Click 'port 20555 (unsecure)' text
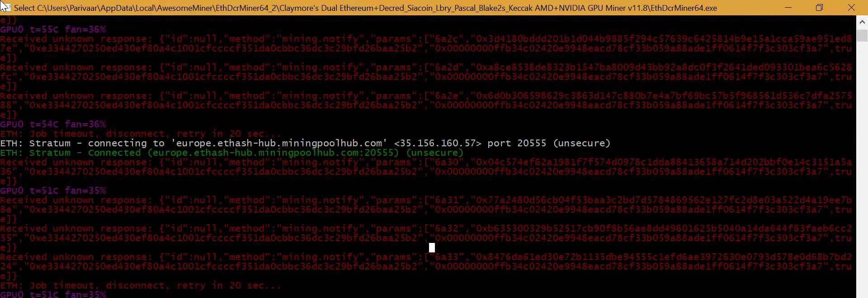The height and width of the screenshot is (298, 868). [549, 143]
